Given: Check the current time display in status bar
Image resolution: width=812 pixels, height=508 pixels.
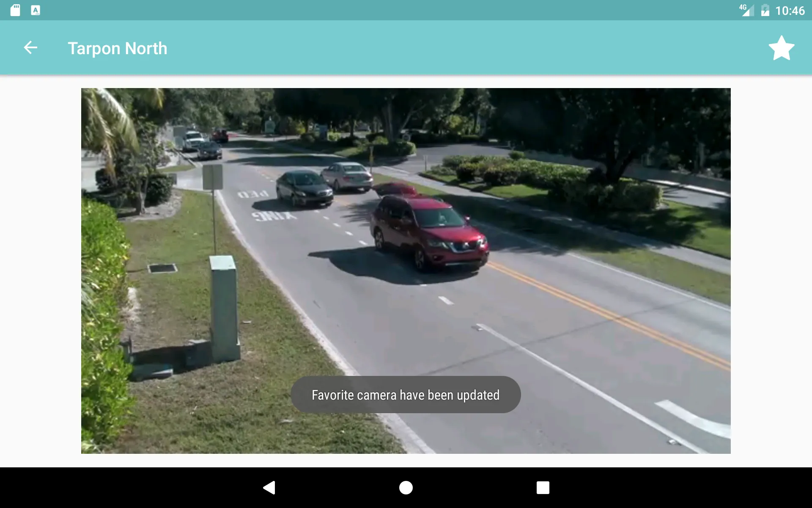Looking at the screenshot, I should click(793, 10).
